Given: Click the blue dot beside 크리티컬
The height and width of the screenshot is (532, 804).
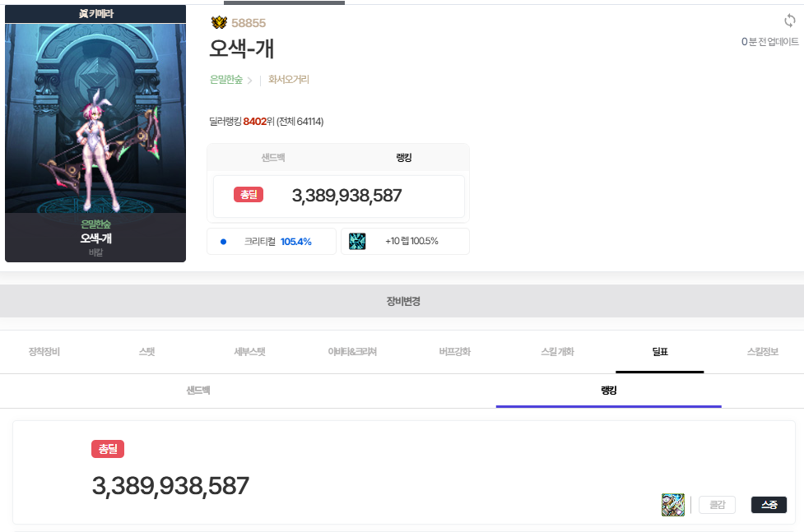Looking at the screenshot, I should pyautogui.click(x=223, y=242).
